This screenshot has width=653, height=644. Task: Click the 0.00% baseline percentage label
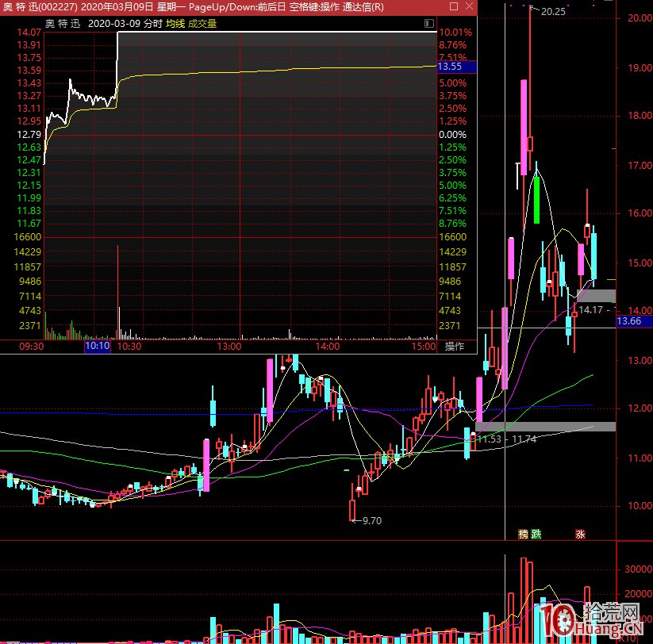coord(452,135)
